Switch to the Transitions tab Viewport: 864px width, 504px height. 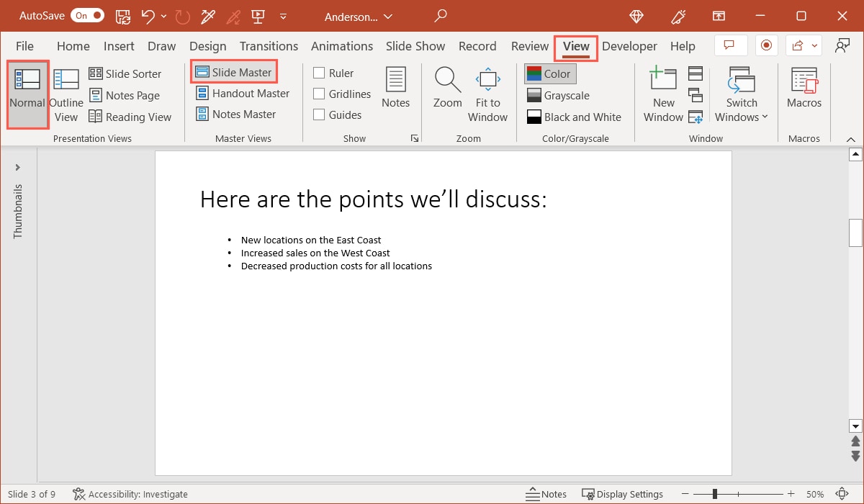(269, 46)
